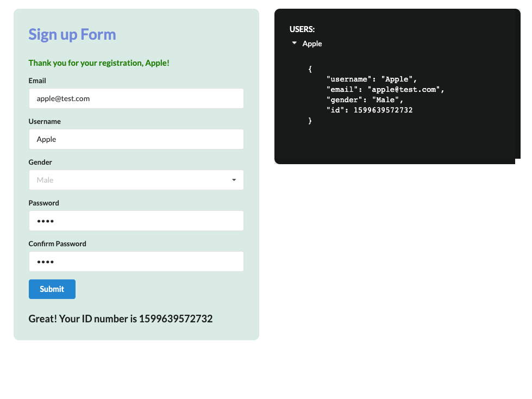Click the "email" line in JSON output
Screen dimensions: 532x399
[x=385, y=90]
